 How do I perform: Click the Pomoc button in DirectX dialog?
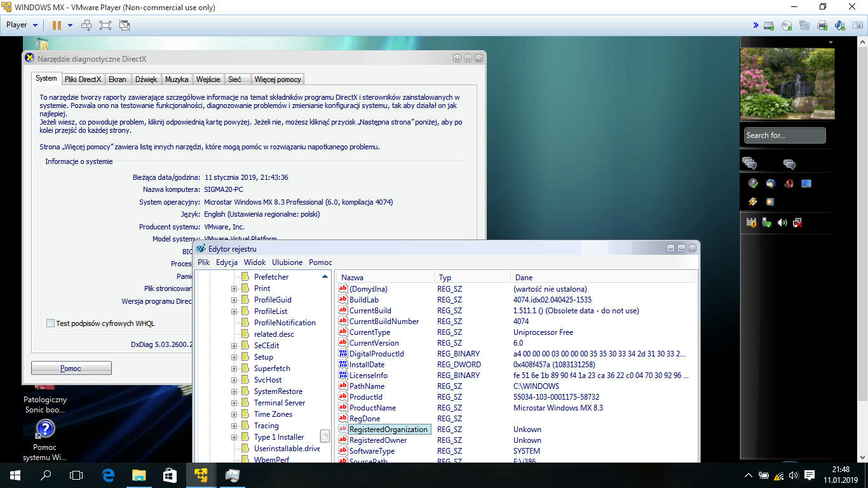[71, 368]
